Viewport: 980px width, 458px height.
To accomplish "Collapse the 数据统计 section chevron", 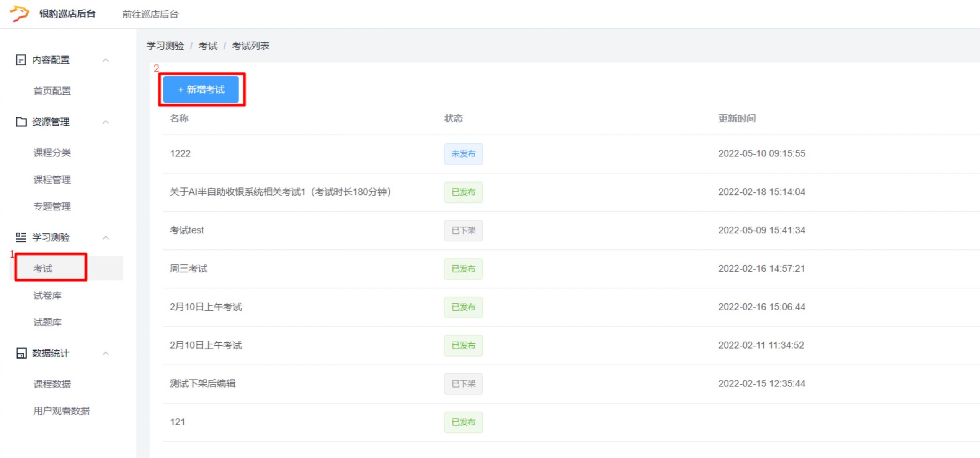I will tap(106, 353).
